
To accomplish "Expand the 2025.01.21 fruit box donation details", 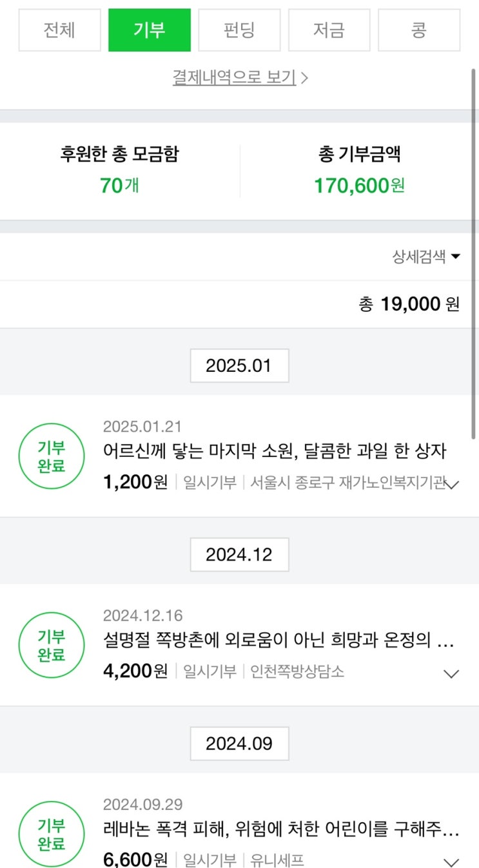I will tap(452, 485).
